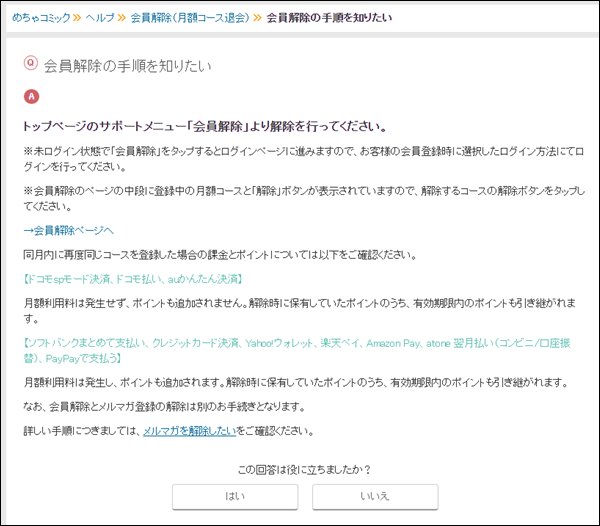600x526 pixels.
Task: Click the red A answer icon
Action: [x=31, y=96]
